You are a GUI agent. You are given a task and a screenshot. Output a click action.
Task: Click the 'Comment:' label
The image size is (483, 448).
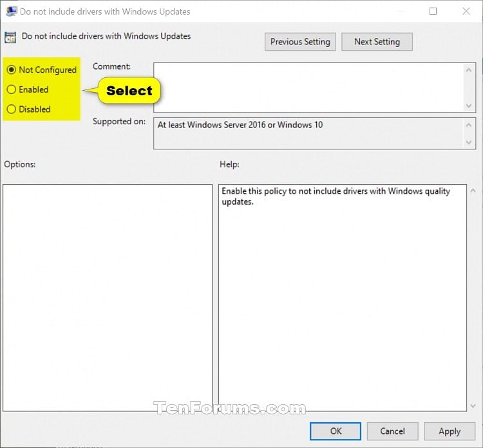point(111,66)
